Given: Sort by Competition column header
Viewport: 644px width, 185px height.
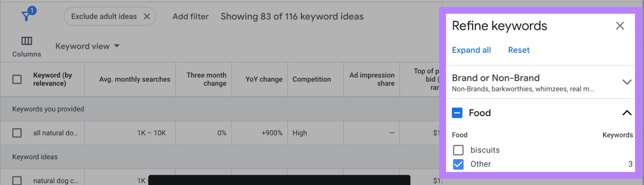Looking at the screenshot, I should click(312, 79).
